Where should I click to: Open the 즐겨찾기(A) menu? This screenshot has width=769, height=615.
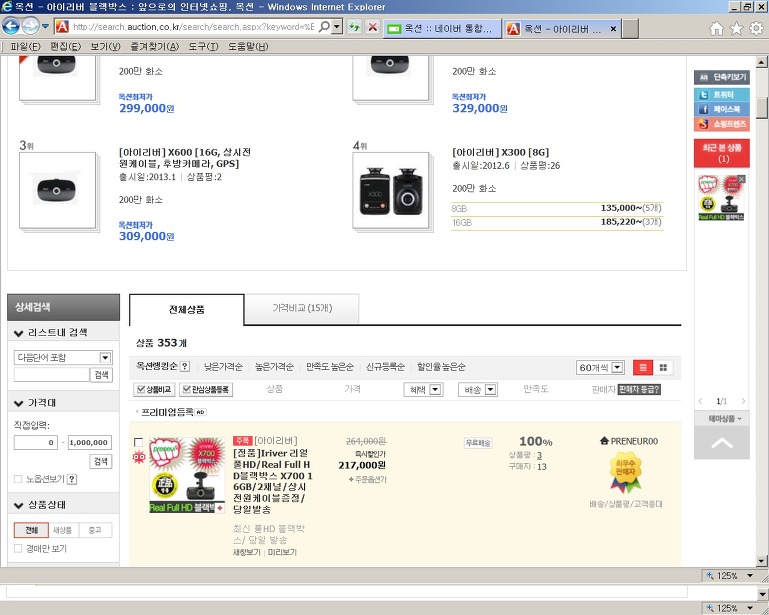click(x=154, y=47)
